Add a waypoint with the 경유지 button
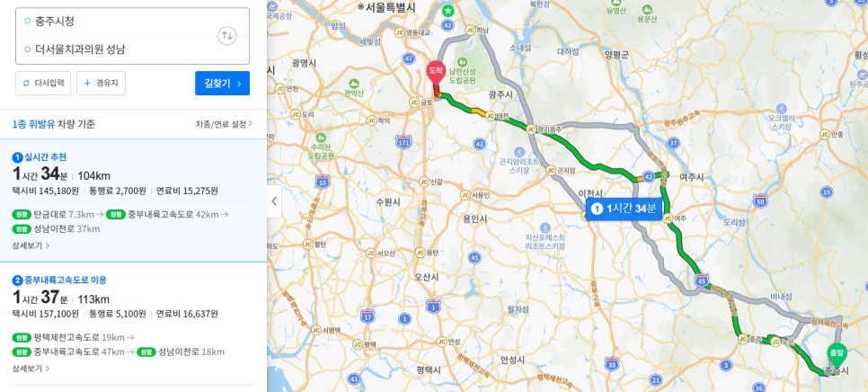 click(102, 84)
